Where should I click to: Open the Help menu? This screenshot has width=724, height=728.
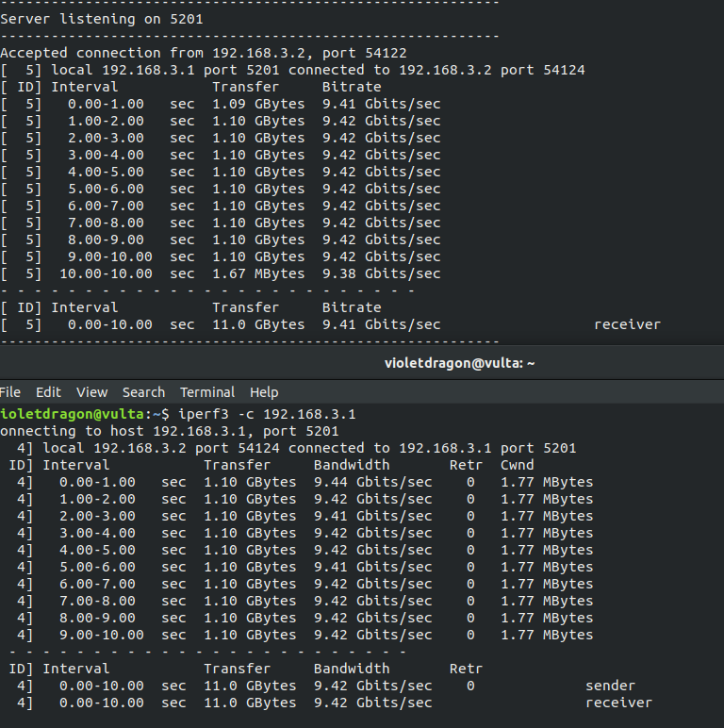264,393
